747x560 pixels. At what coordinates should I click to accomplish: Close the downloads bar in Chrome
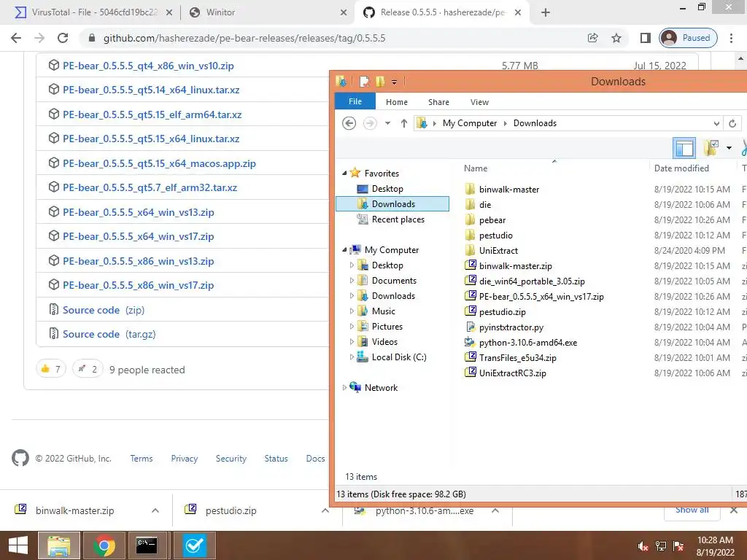click(x=734, y=510)
